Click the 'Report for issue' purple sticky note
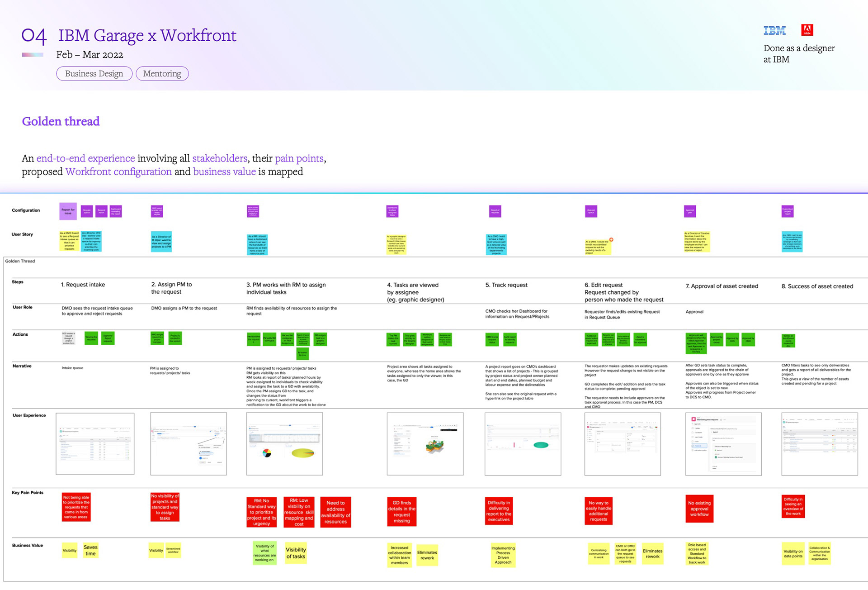The height and width of the screenshot is (590, 868). click(68, 211)
